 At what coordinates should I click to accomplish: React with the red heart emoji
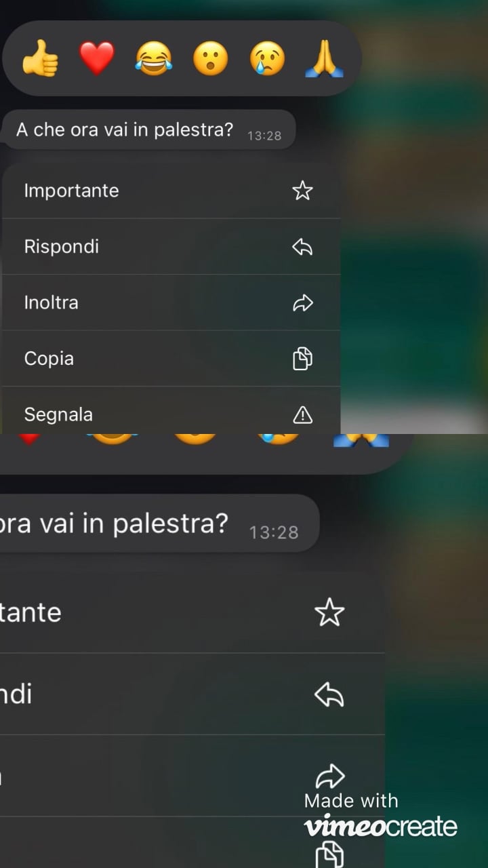(x=97, y=58)
